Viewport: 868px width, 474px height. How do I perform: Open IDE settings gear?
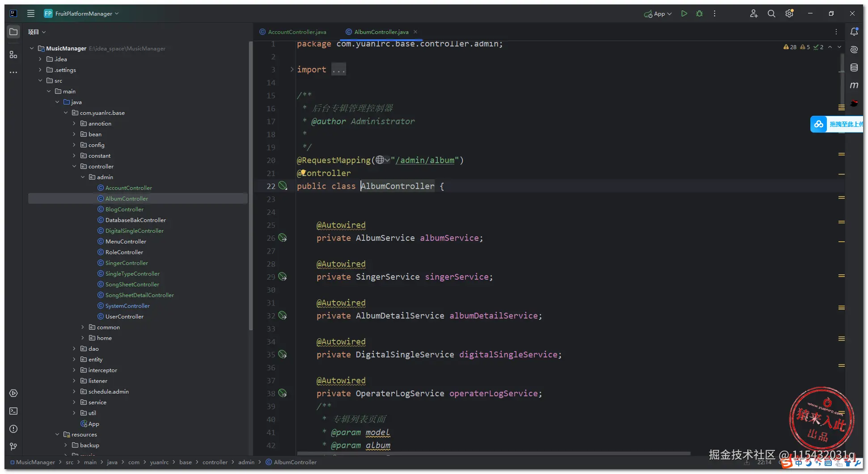pos(789,13)
